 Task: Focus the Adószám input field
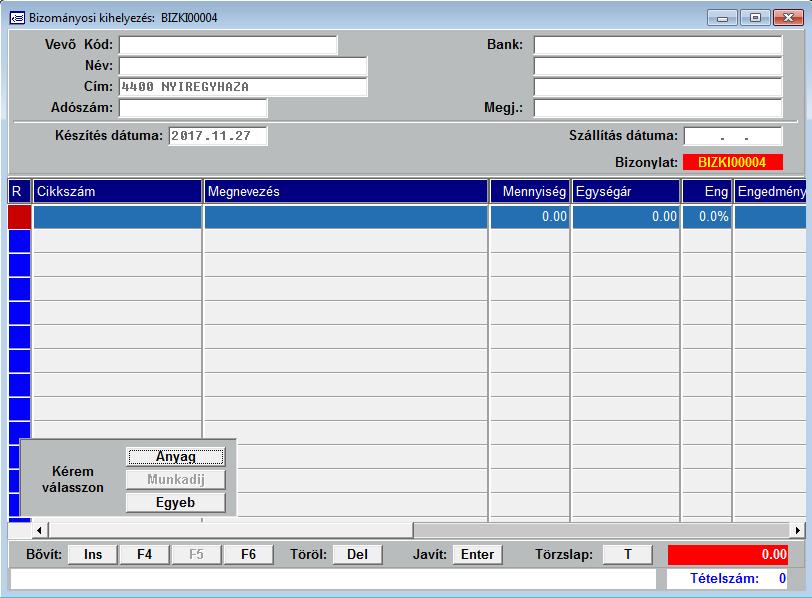[193, 108]
